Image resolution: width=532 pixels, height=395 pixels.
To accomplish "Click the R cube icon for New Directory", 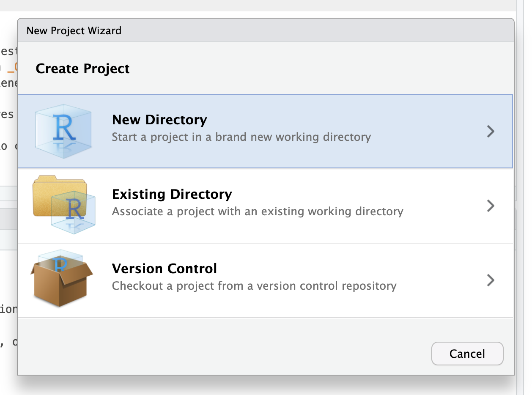I will 63,131.
